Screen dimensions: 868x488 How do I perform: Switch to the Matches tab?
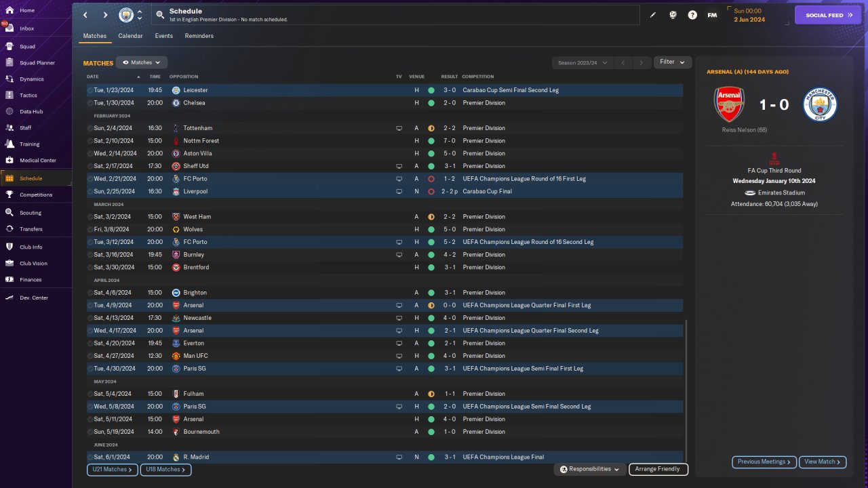(95, 36)
